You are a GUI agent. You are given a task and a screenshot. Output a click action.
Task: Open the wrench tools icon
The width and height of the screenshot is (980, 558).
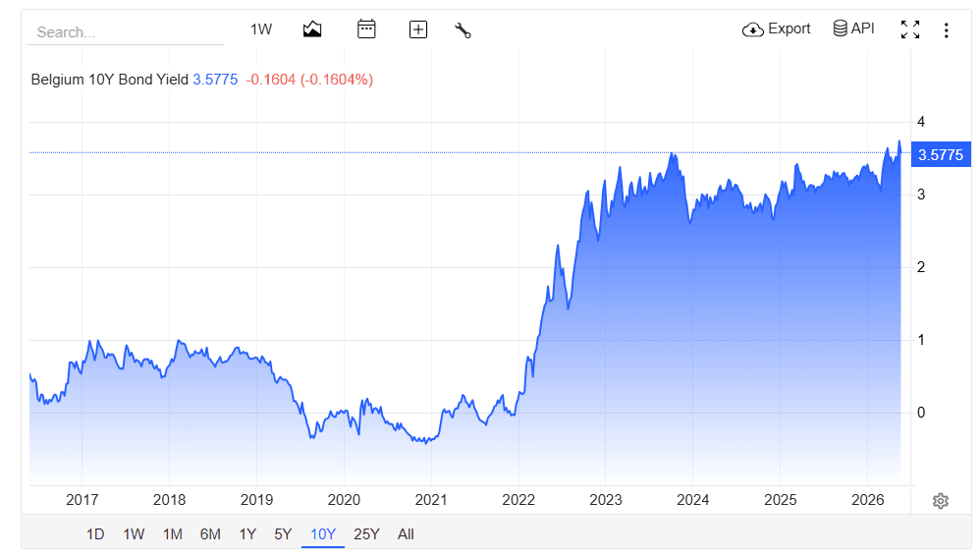463,30
